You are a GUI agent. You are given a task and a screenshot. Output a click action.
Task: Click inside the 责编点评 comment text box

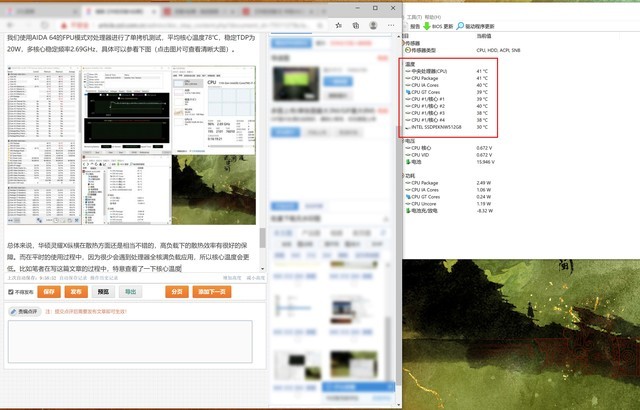click(x=130, y=341)
